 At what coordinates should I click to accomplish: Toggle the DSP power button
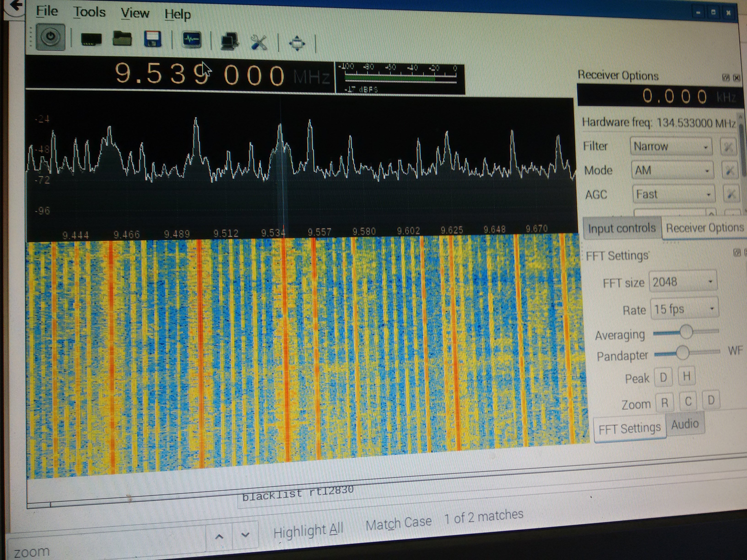(x=50, y=37)
